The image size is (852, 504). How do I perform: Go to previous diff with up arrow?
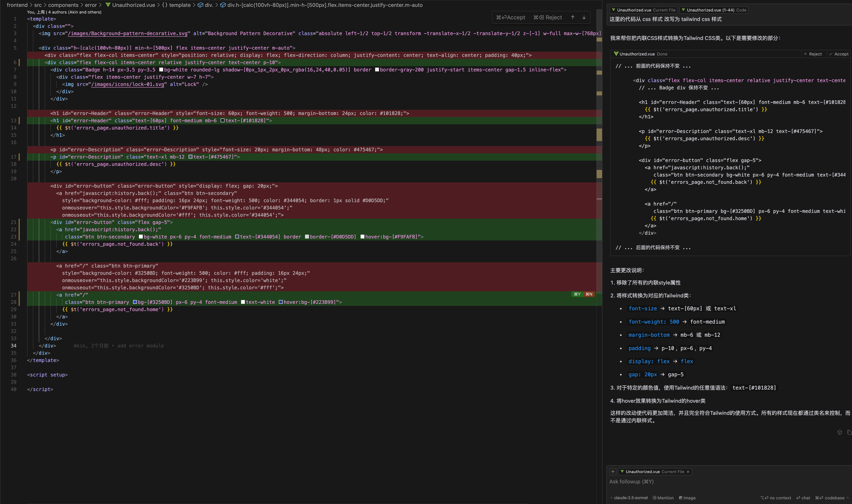573,17
